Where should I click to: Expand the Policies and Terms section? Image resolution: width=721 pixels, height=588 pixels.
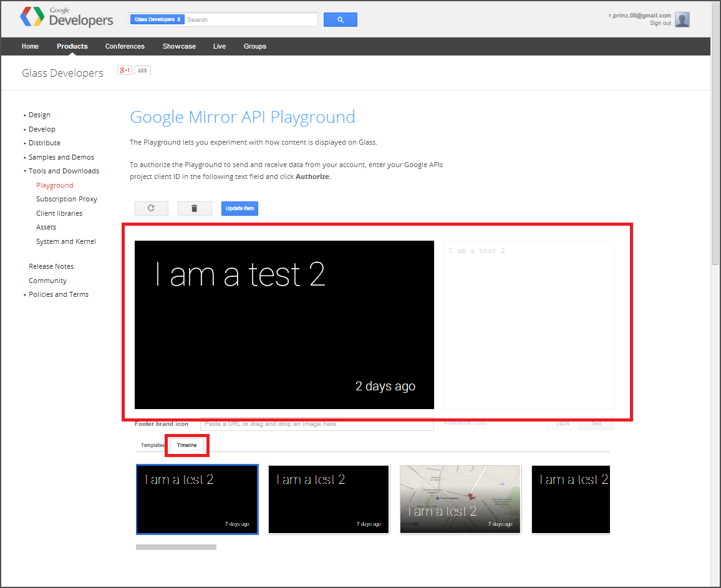pos(59,294)
